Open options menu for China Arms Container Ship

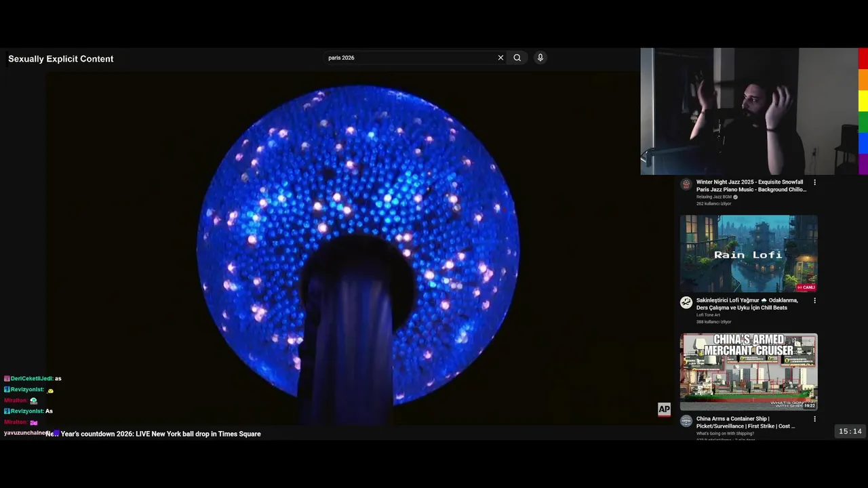point(814,419)
